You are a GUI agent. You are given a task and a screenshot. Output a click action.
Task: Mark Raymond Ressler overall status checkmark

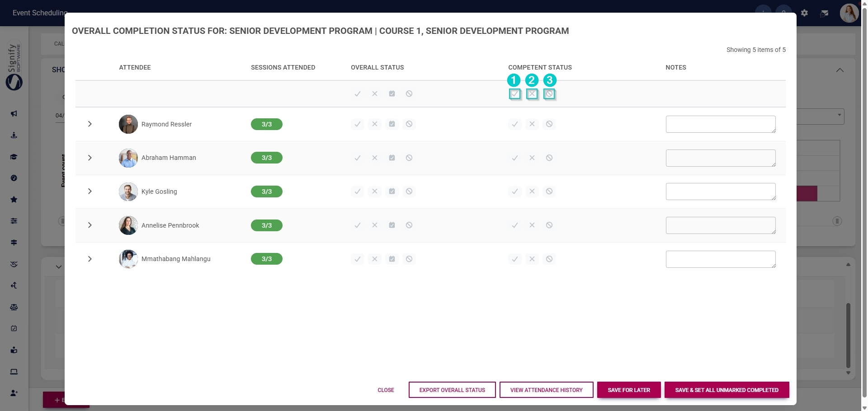[357, 124]
